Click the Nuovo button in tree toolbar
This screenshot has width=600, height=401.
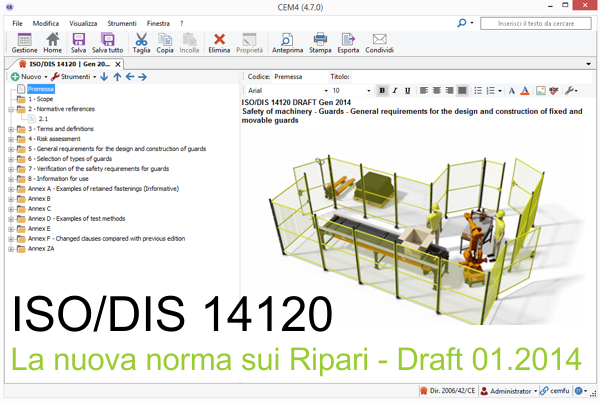coord(30,76)
